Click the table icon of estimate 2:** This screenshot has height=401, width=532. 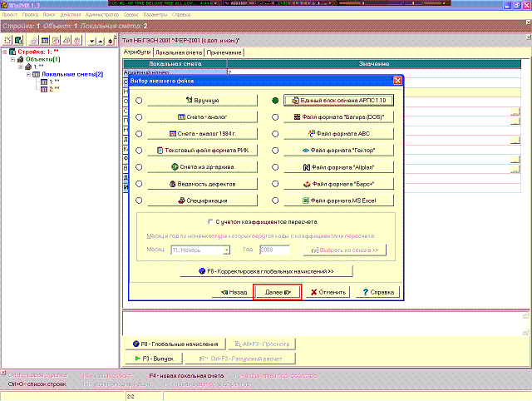(44, 89)
